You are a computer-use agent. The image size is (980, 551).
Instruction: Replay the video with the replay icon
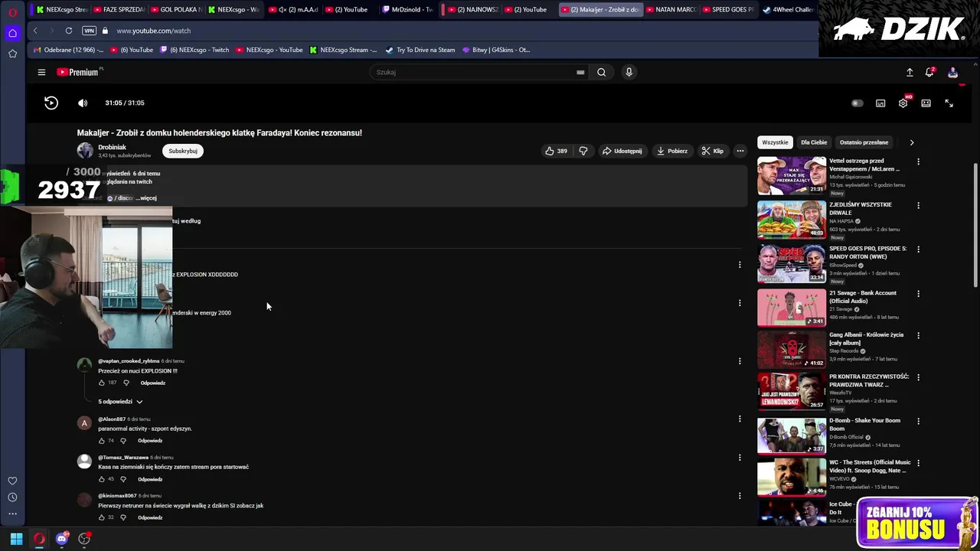(x=51, y=103)
